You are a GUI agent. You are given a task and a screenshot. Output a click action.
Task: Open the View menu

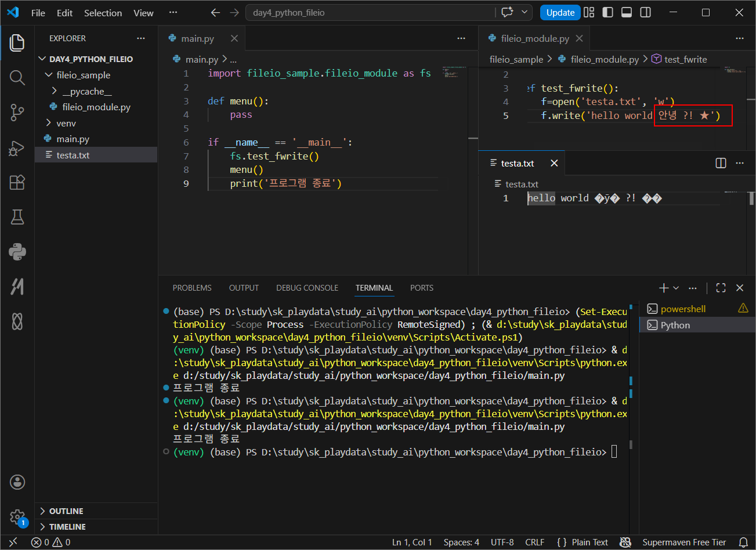143,13
